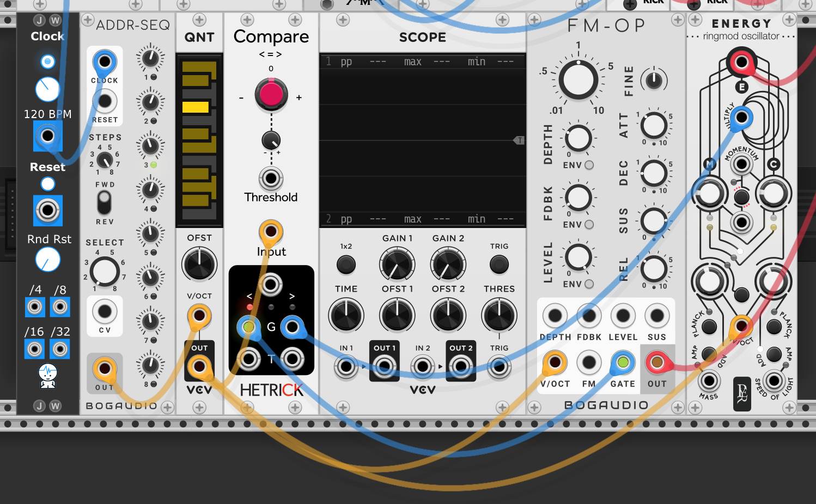Click the FM-OP FINE knob
Viewport: 816px width, 504px height.
click(x=654, y=81)
